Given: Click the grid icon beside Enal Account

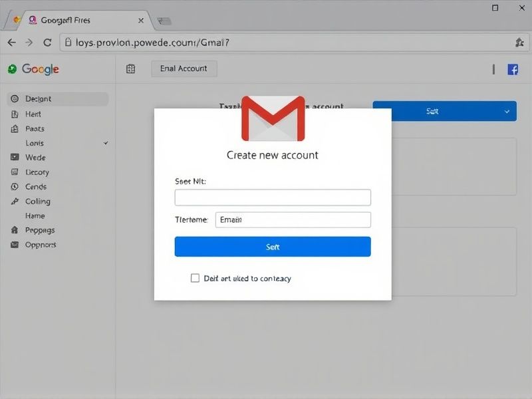Looking at the screenshot, I should coord(130,69).
